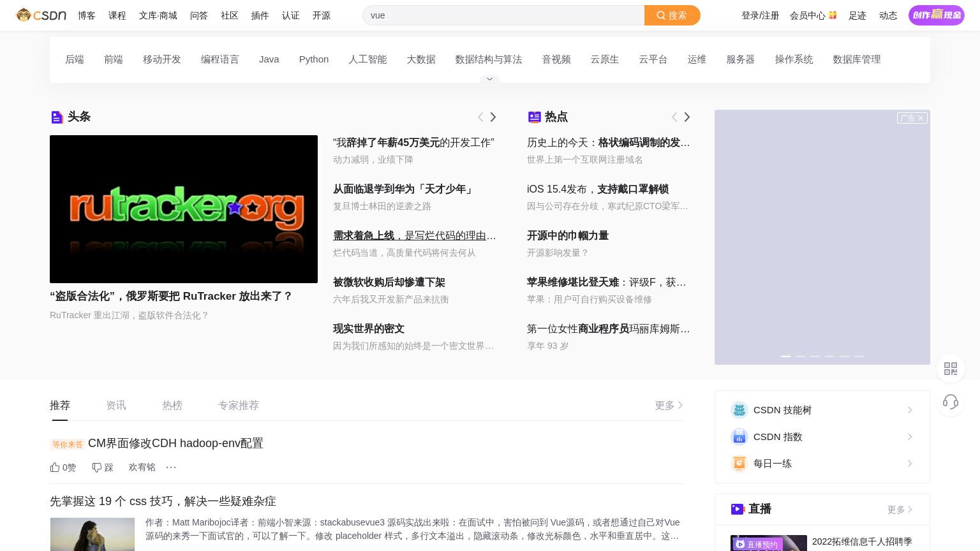Go to previous 头条 page arrow

(480, 117)
